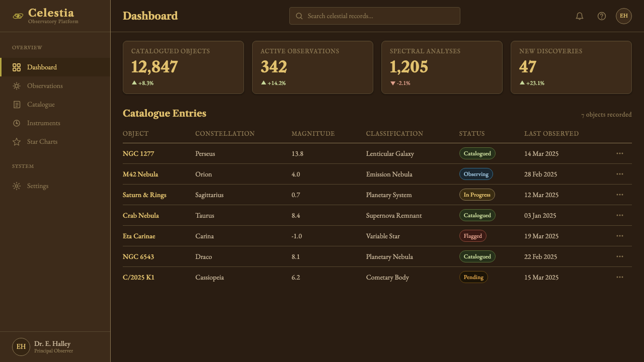
Task: Click the Instruments clock icon
Action: click(17, 123)
